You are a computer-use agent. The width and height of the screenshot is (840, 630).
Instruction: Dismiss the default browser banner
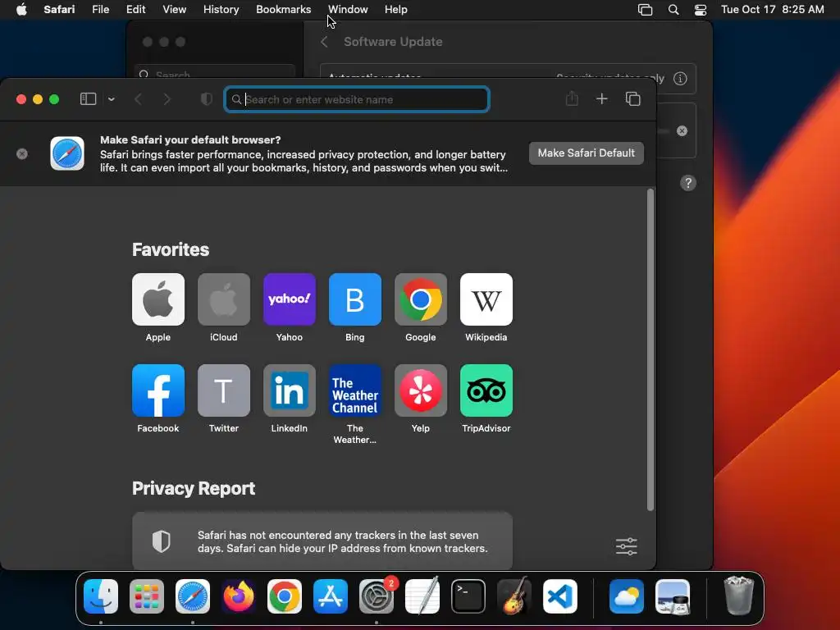click(22, 153)
